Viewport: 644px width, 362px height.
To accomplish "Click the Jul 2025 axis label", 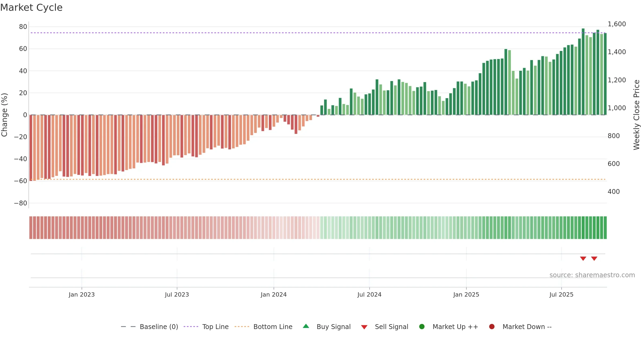I will point(561,294).
